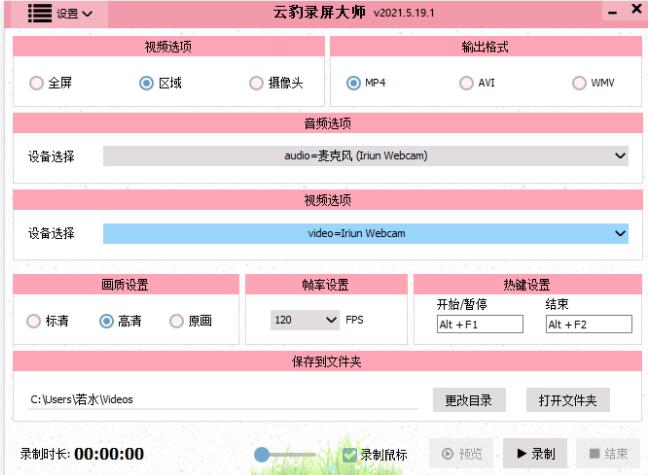Click the 保存到文件夹 section header
This screenshot has width=648, height=475.
click(328, 362)
